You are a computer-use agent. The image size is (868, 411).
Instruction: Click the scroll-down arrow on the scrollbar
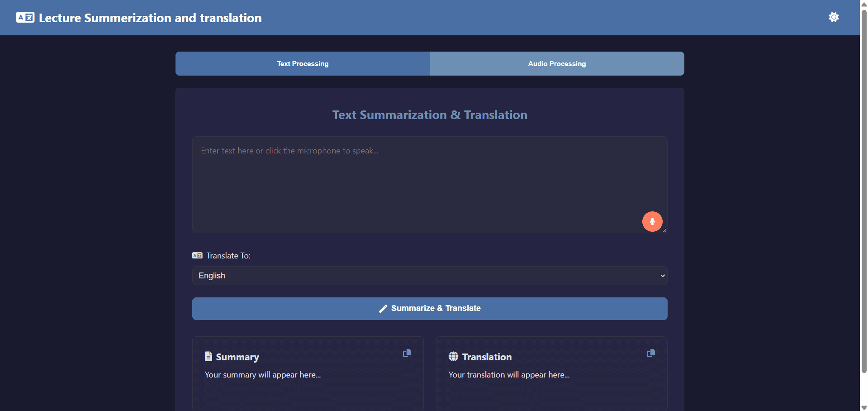(863, 407)
